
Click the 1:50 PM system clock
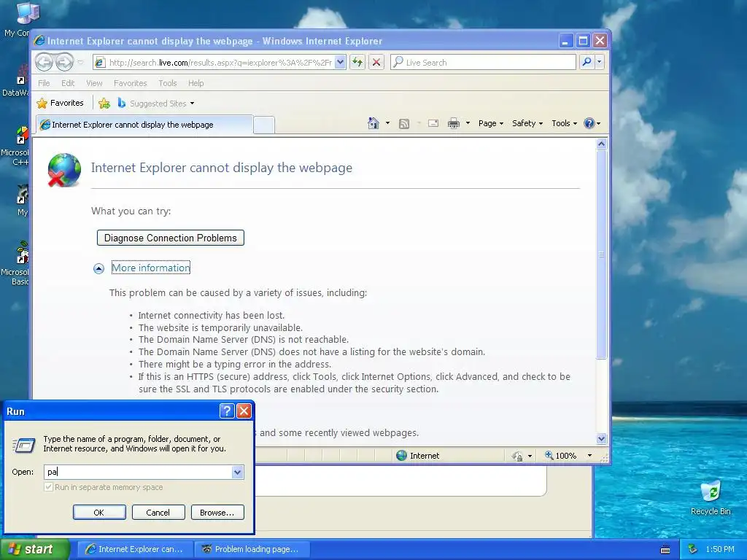click(720, 549)
